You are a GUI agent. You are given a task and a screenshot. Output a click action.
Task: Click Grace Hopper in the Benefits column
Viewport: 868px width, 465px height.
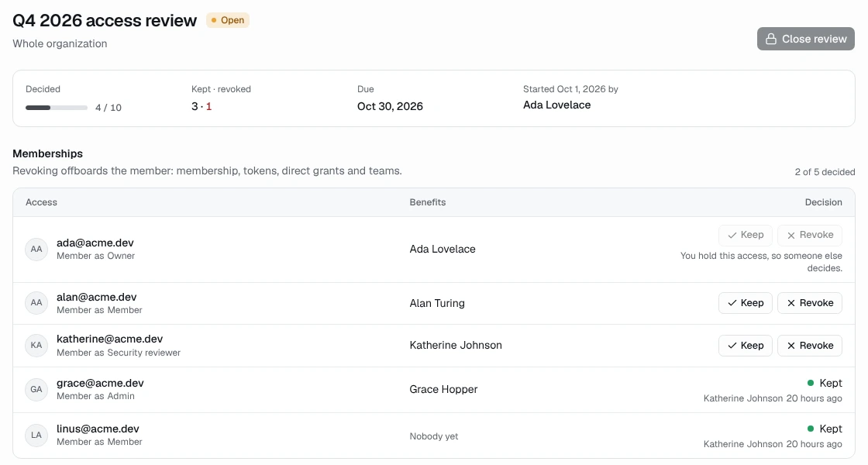pos(443,389)
